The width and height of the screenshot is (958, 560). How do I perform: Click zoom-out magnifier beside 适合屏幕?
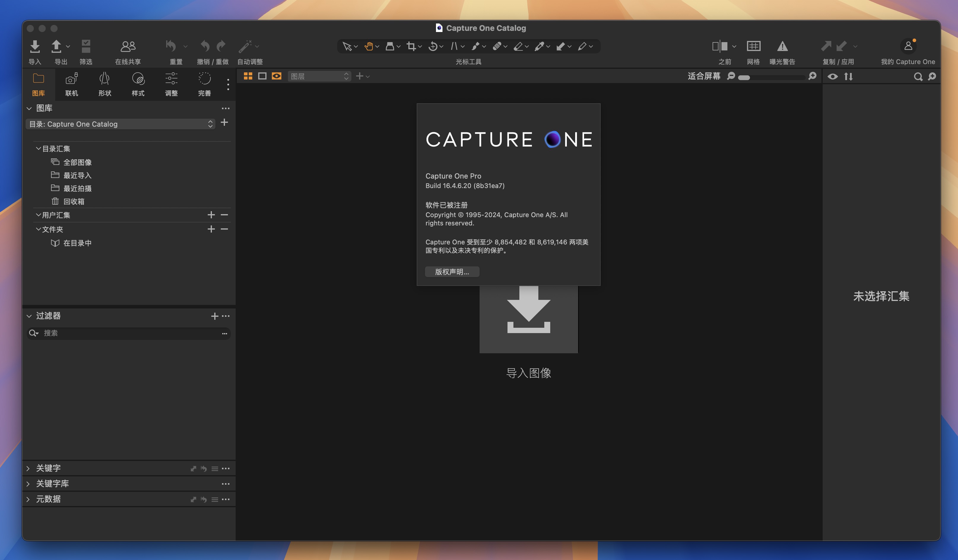point(731,76)
